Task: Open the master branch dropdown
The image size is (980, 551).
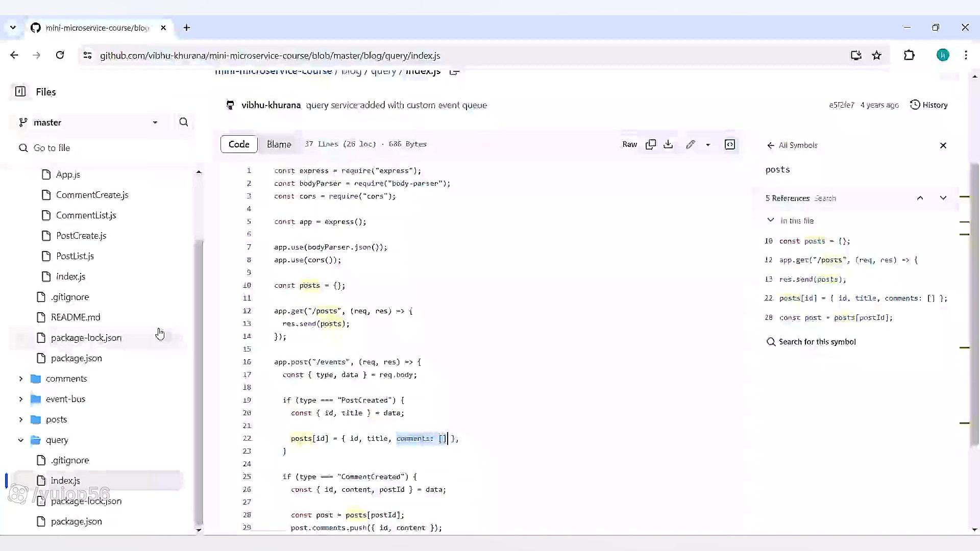Action: [90, 122]
